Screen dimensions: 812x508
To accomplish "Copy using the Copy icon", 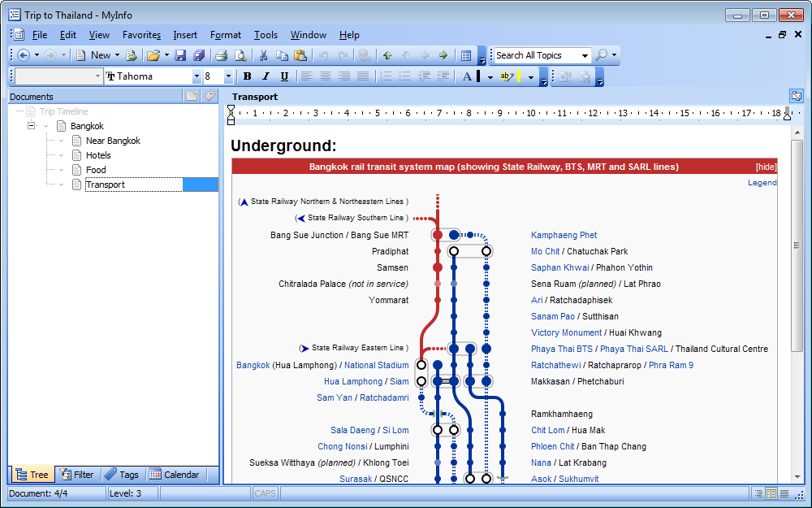I will click(x=282, y=55).
